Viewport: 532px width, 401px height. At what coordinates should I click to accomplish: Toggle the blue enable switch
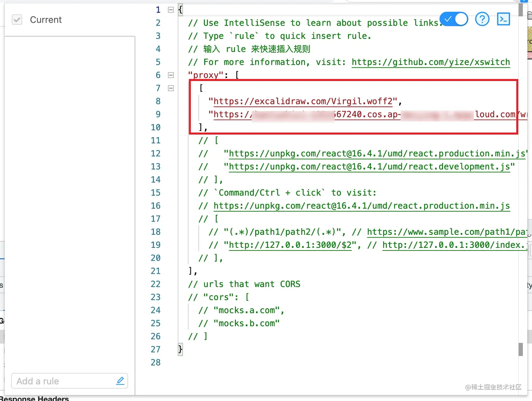coord(454,19)
